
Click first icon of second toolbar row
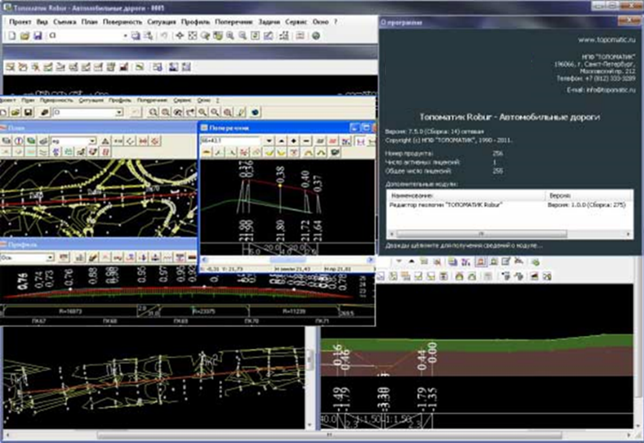10,67
